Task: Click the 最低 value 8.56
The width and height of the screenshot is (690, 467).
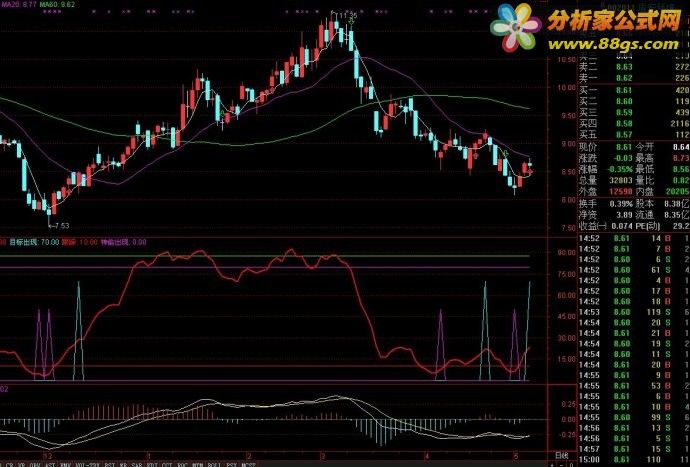Action: 681,169
